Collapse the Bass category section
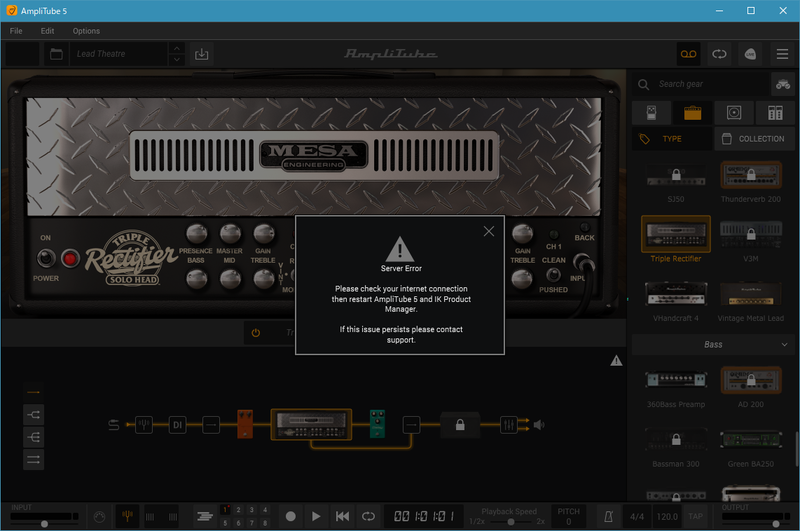The width and height of the screenshot is (800, 531). (x=784, y=345)
